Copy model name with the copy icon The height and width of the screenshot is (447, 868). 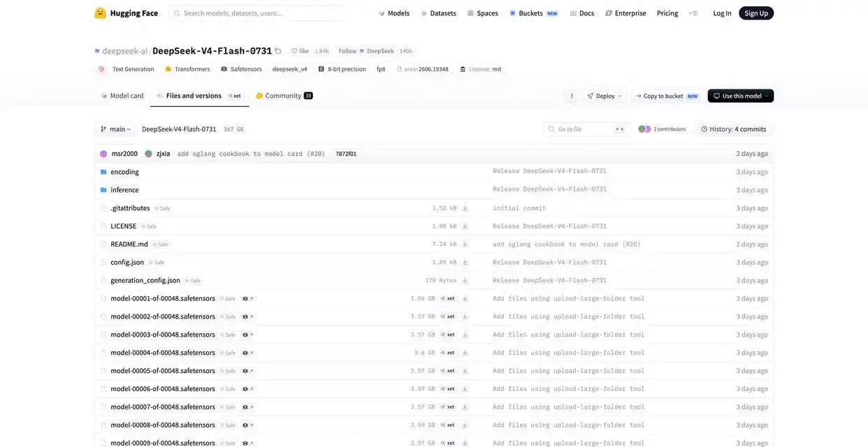pos(278,51)
